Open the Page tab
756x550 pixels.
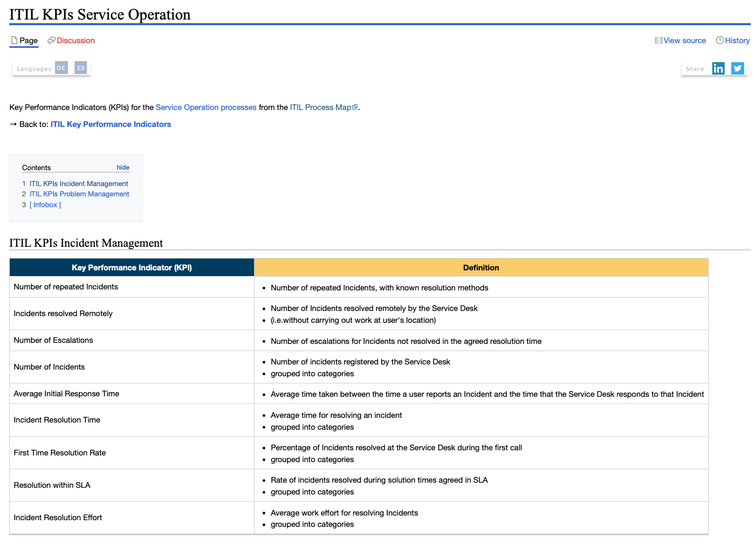pos(24,41)
